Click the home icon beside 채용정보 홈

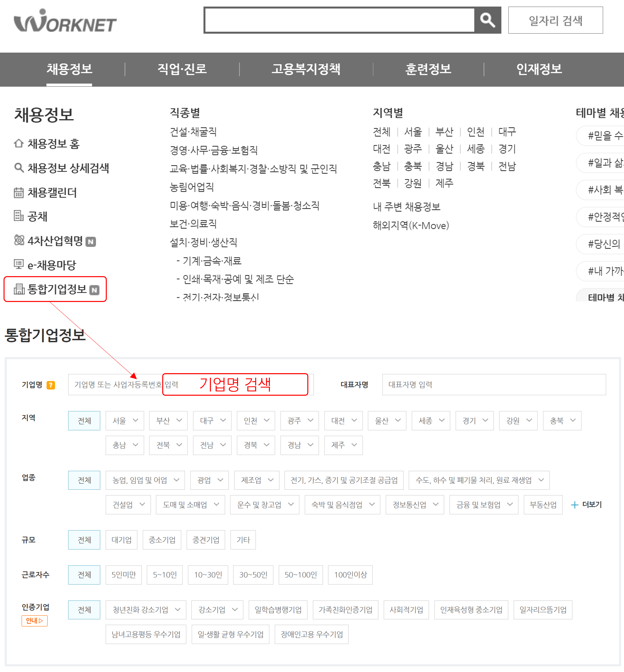coord(19,144)
